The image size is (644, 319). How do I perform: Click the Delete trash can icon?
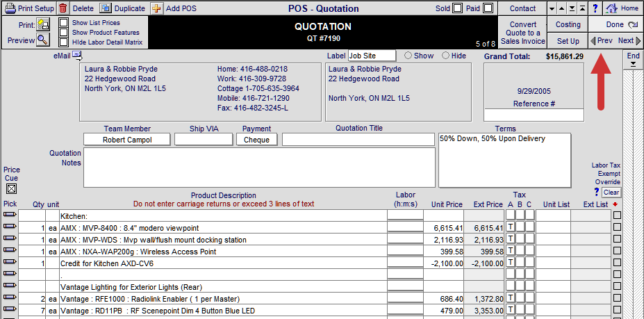pyautogui.click(x=63, y=8)
